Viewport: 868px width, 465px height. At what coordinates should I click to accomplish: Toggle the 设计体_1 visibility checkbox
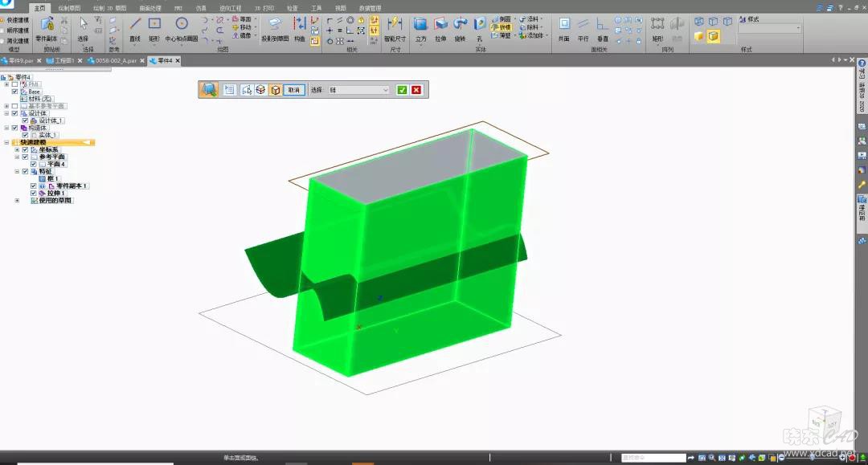(24, 120)
